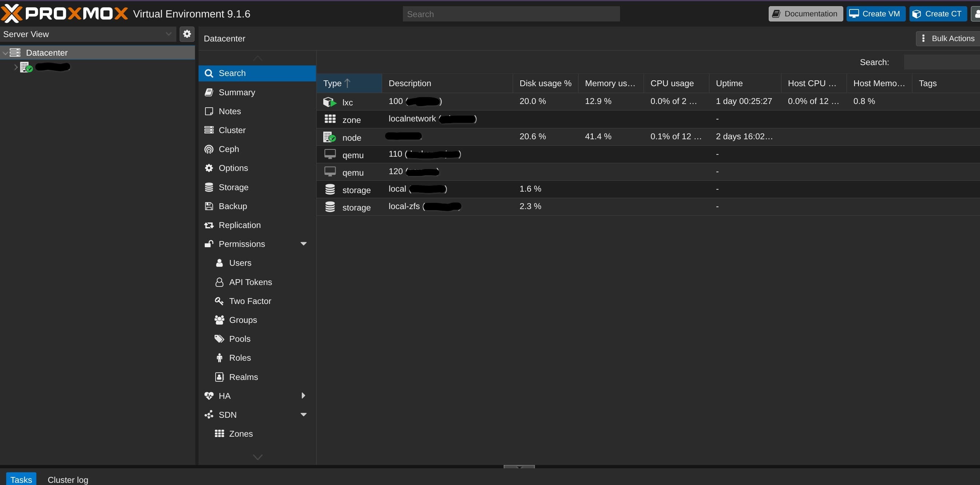Expand the node under Datacenter
Image resolution: width=980 pixels, height=485 pixels.
pyautogui.click(x=16, y=67)
